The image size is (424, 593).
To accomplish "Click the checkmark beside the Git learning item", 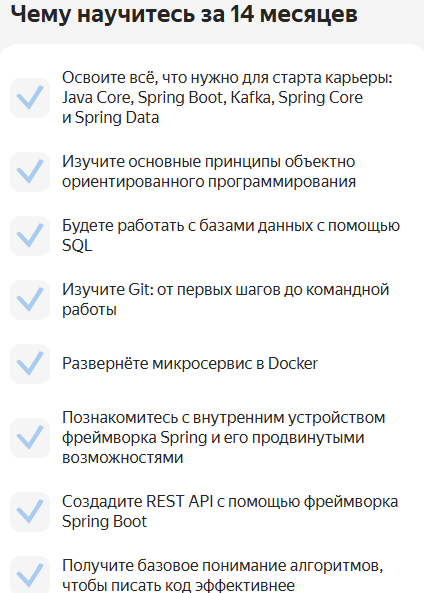I will pos(30,300).
